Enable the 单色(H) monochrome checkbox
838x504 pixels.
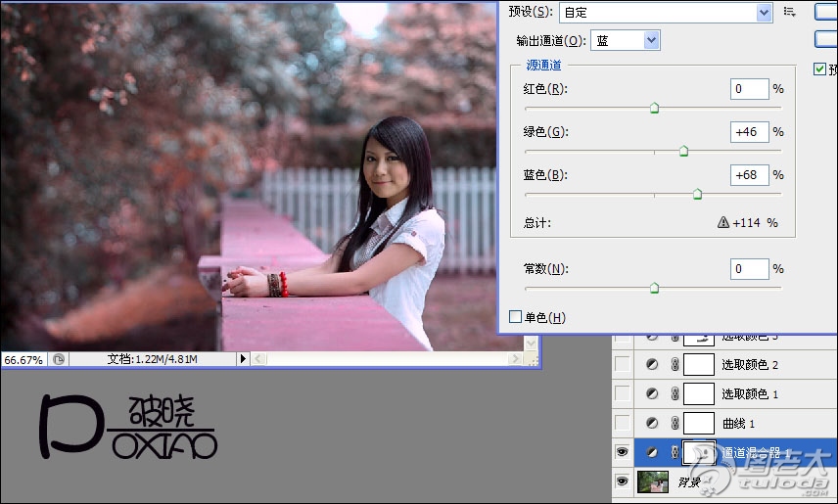pyautogui.click(x=515, y=317)
